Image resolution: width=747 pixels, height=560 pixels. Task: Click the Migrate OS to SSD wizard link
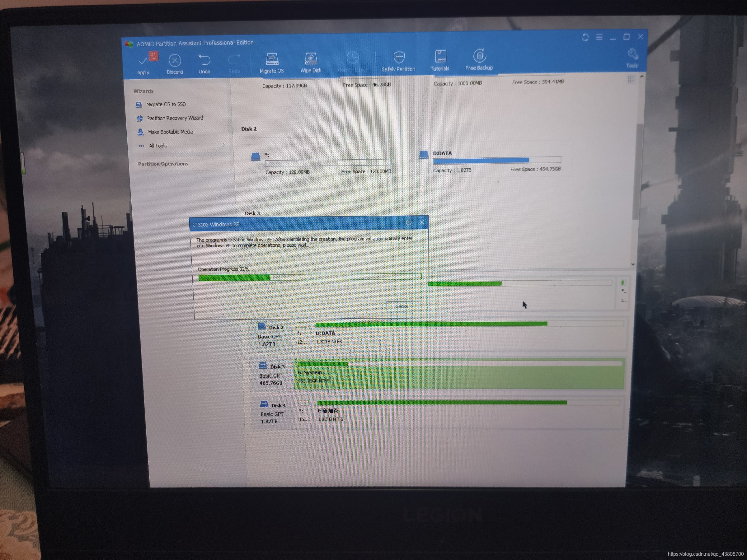point(167,104)
